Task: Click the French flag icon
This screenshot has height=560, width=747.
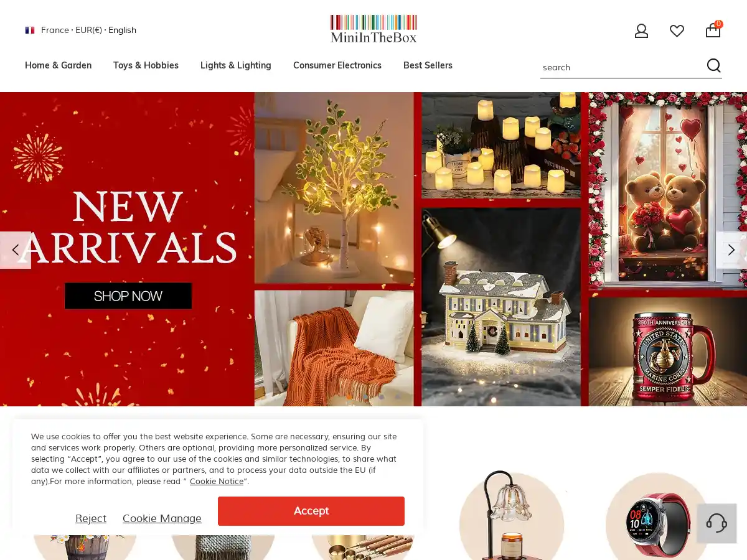Action: (x=30, y=30)
